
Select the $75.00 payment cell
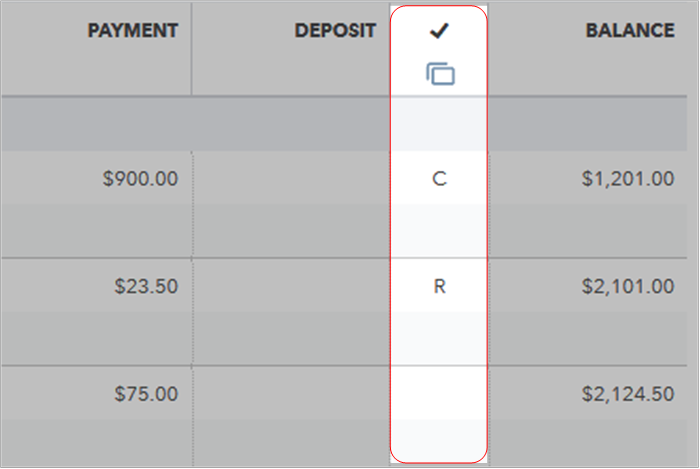coord(146,394)
